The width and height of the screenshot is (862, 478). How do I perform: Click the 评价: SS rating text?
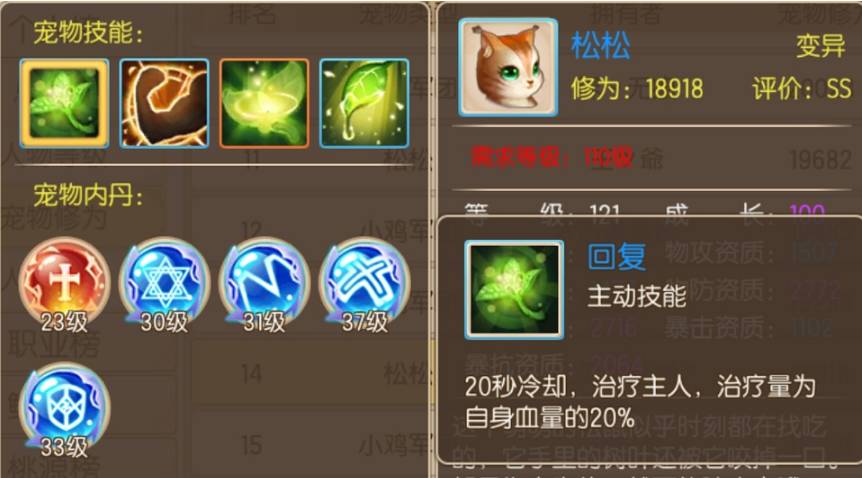coord(802,89)
